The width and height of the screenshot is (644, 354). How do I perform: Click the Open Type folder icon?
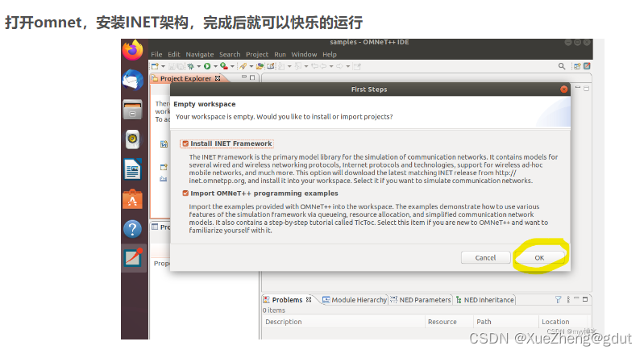pos(260,66)
